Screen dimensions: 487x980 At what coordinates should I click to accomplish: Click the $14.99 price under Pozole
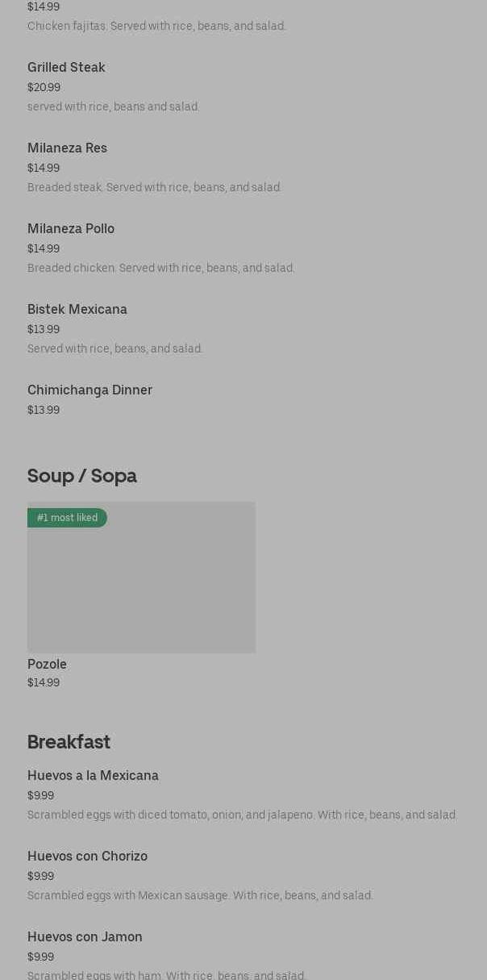pos(44,683)
